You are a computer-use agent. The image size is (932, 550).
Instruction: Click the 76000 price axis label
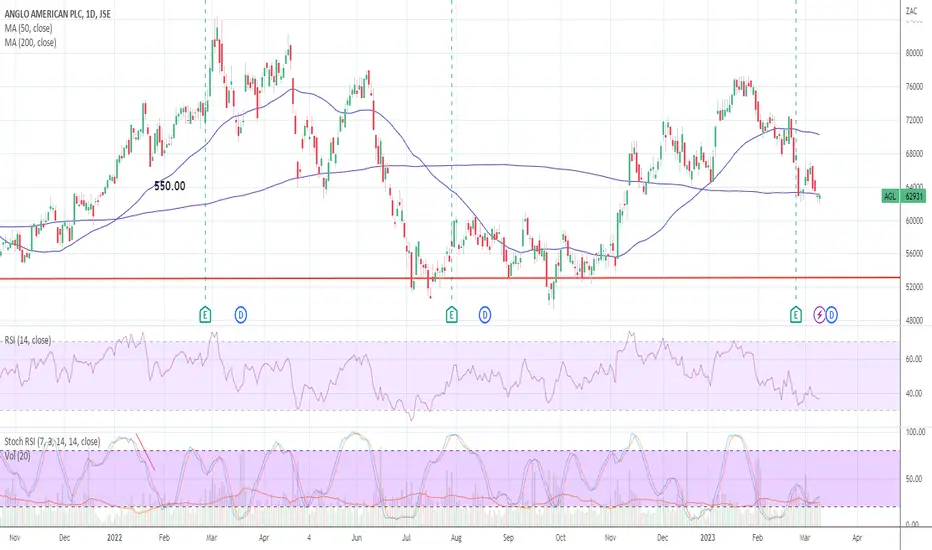[x=914, y=86]
